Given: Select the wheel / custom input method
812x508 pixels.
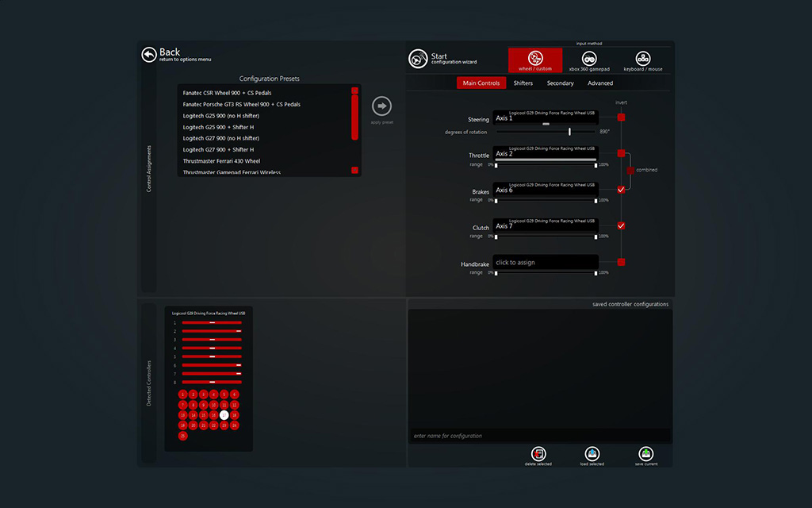Looking at the screenshot, I should (535, 60).
